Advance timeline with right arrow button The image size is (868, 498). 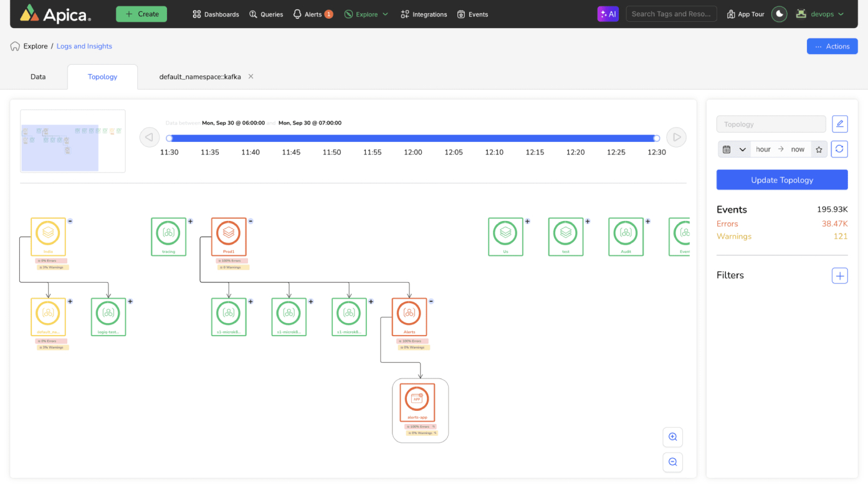point(676,137)
